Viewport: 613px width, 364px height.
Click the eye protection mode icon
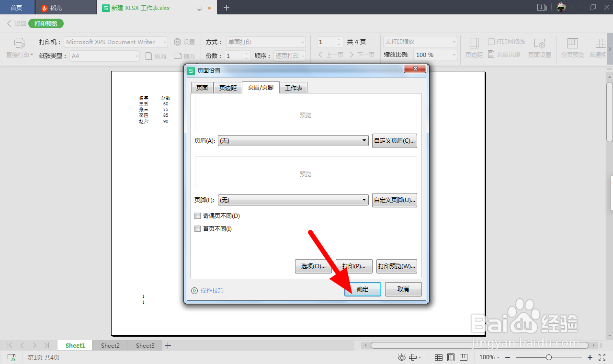coord(401,357)
